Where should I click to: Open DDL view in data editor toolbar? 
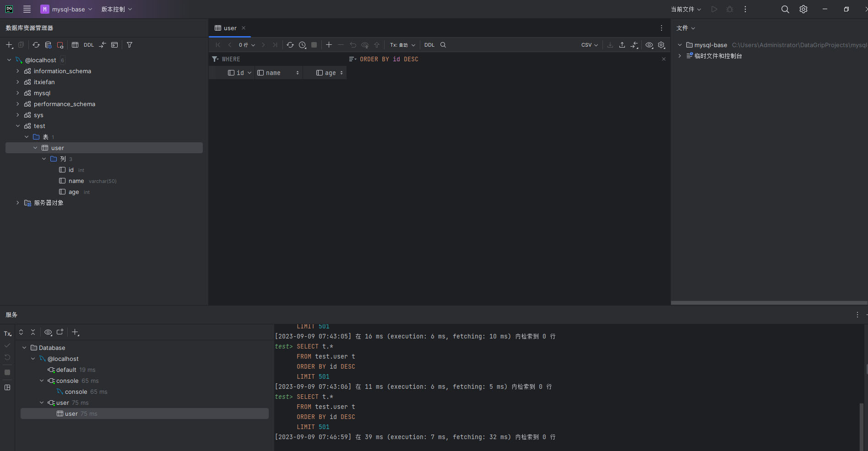click(429, 45)
